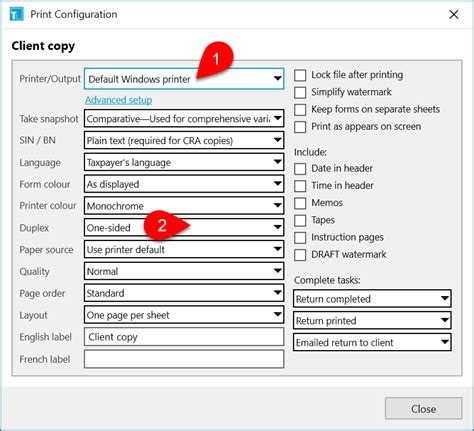This screenshot has height=431, width=474.
Task: Open the SIN / BN format dropdown
Action: tap(184, 140)
